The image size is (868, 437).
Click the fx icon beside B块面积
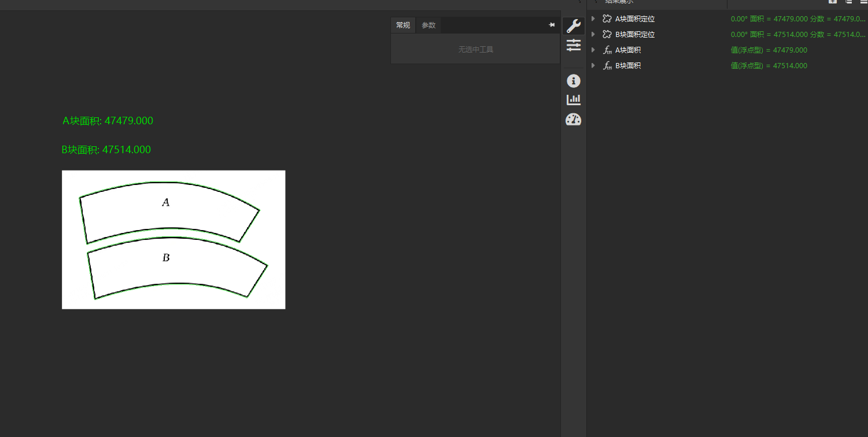(x=607, y=66)
